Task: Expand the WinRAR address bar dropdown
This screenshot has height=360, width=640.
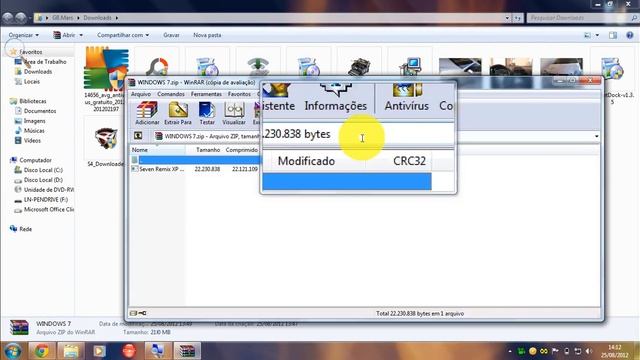Action: click(596, 136)
